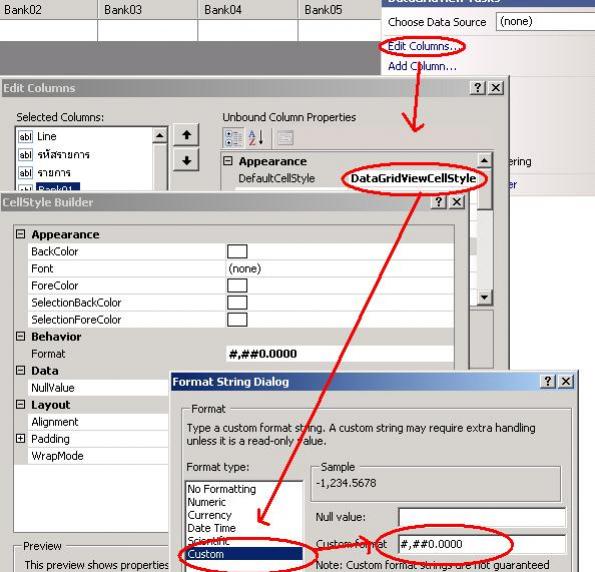Collapse the Layout category
595x572 pixels.
21,405
